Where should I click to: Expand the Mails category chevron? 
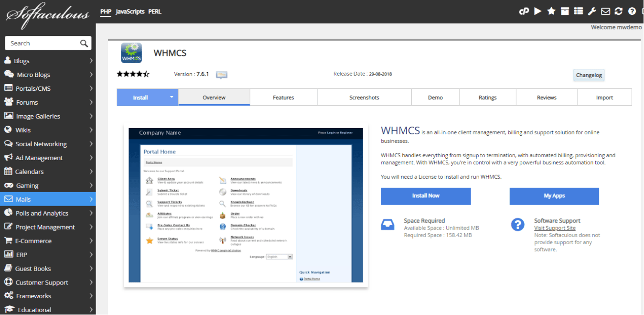(x=91, y=199)
